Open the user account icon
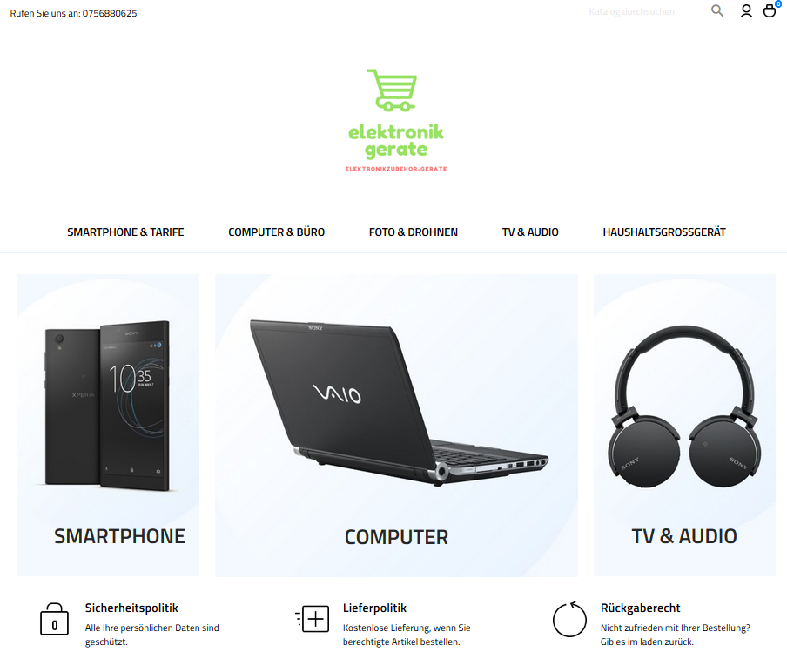The image size is (787, 672). 746,11
